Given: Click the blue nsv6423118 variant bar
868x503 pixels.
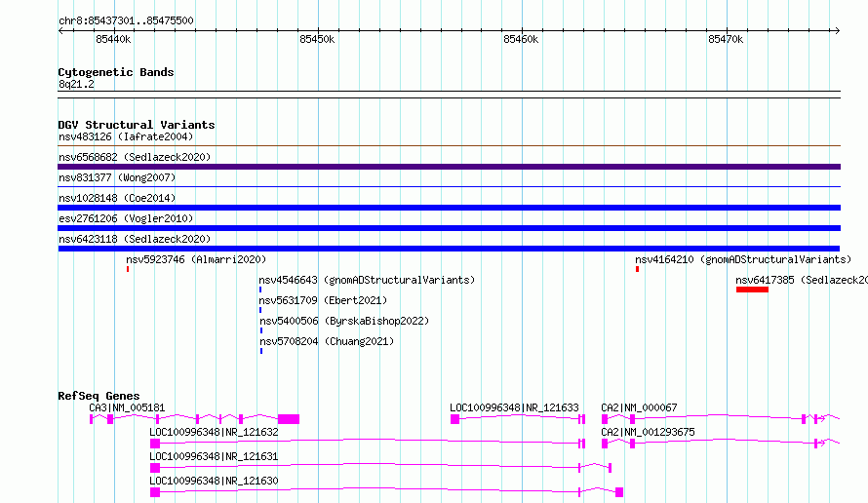Looking at the screenshot, I should [449, 249].
